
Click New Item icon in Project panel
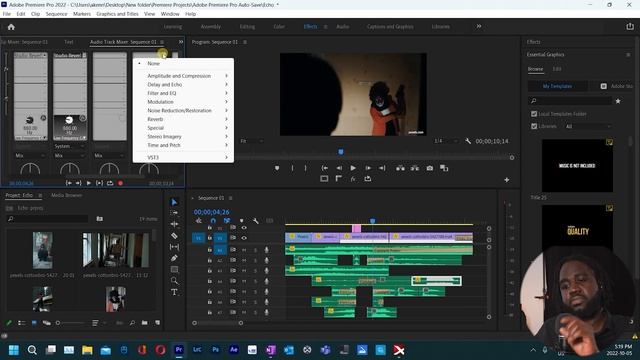[x=157, y=323]
